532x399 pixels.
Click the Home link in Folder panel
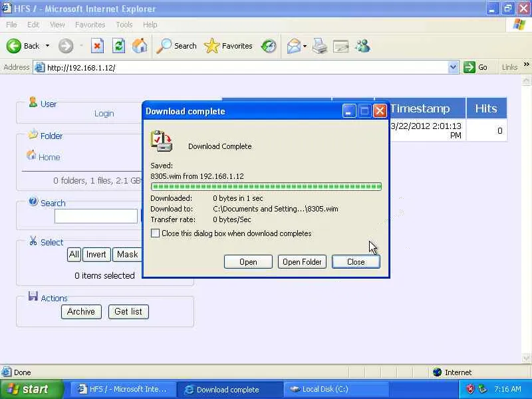pos(49,157)
